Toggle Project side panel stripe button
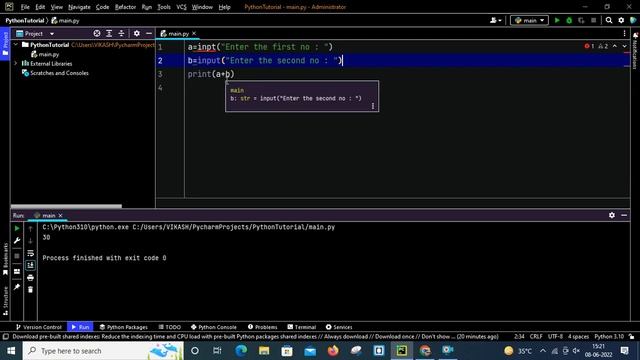 (5, 44)
